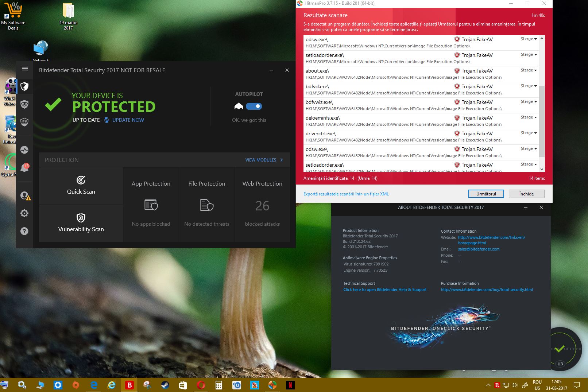Open the Tools sidebar icon in Bitdefender
Image resolution: width=588 pixels, height=392 pixels.
click(24, 122)
